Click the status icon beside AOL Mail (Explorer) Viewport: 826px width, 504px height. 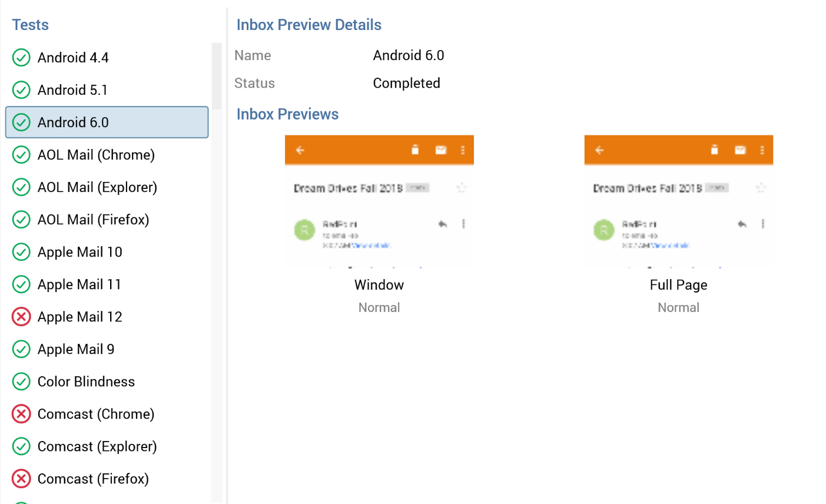[21, 187]
